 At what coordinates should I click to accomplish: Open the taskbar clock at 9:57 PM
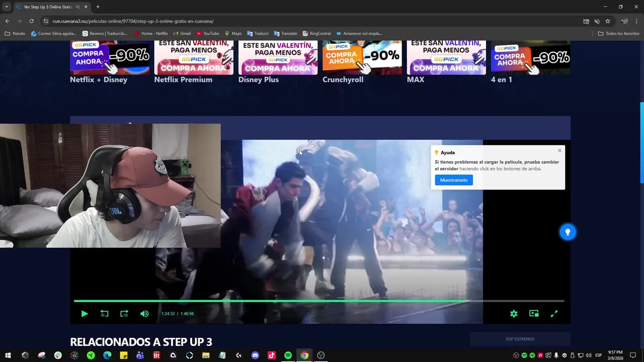[x=615, y=355]
